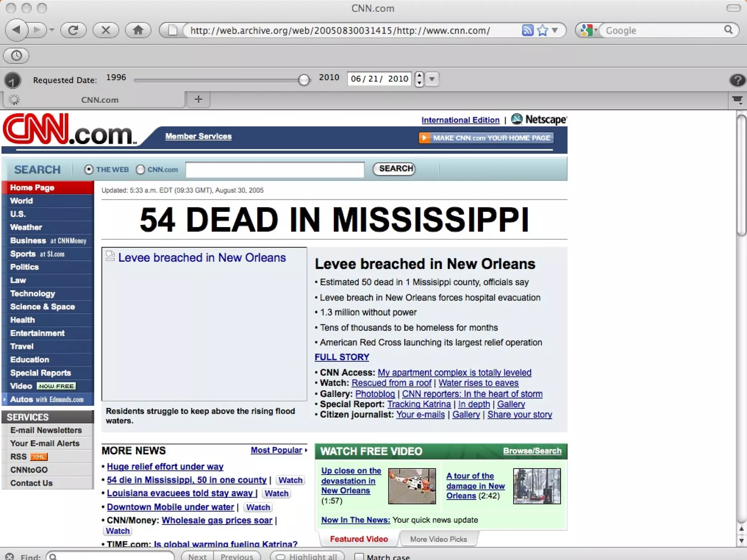747x560 pixels.
Task: Select CNN.com search radio button
Action: click(140, 170)
